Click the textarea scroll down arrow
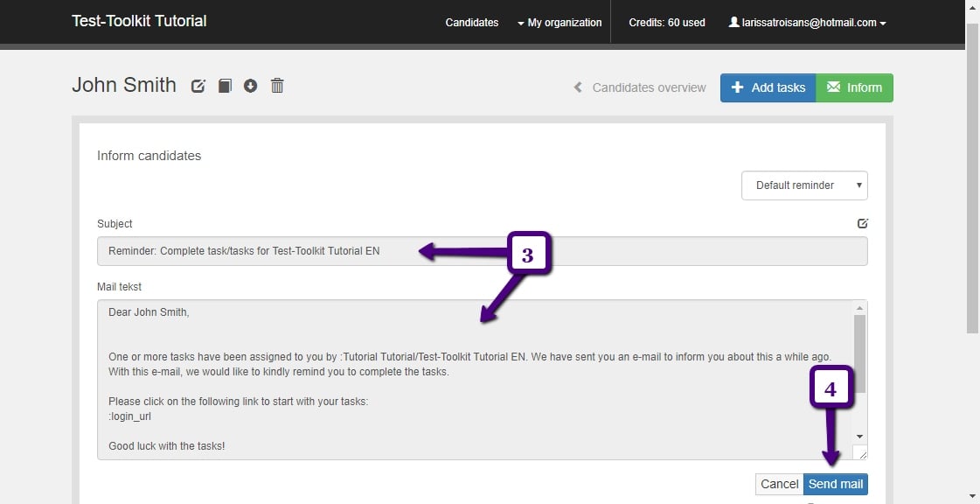 [x=859, y=437]
